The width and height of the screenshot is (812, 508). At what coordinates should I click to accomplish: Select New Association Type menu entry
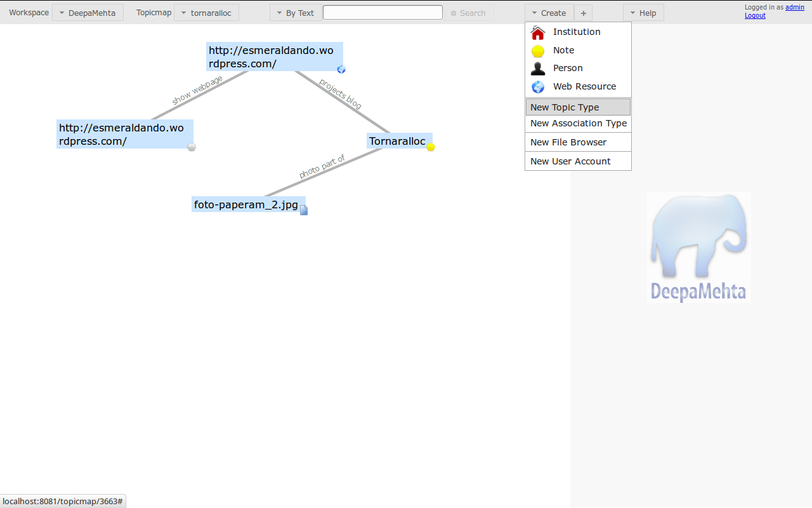click(578, 123)
